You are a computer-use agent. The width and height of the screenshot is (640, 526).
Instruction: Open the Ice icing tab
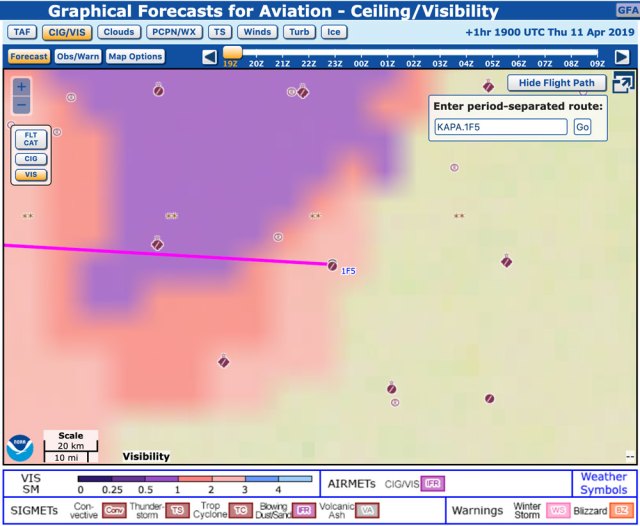pos(334,32)
